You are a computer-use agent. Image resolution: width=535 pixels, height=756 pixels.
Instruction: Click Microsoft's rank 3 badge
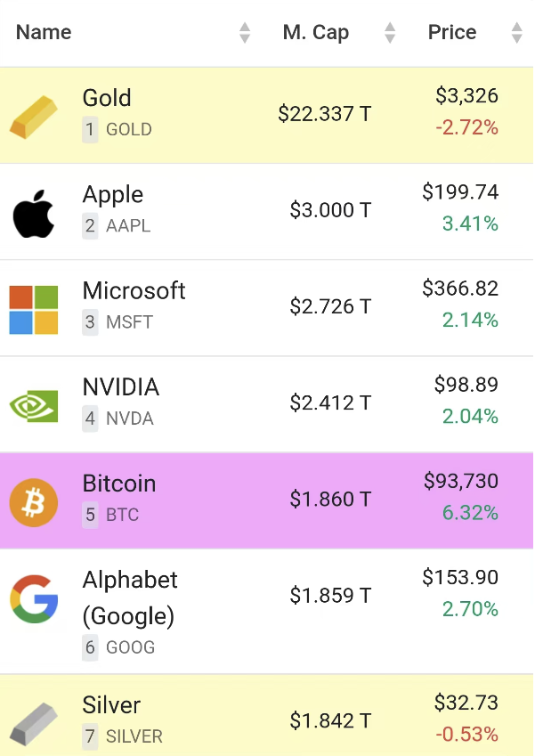click(90, 322)
